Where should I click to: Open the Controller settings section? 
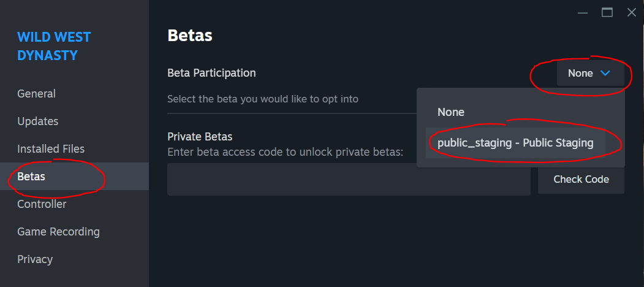click(42, 204)
